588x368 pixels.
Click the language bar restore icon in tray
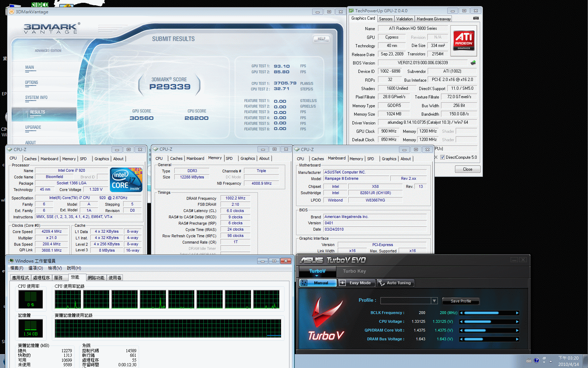click(544, 358)
